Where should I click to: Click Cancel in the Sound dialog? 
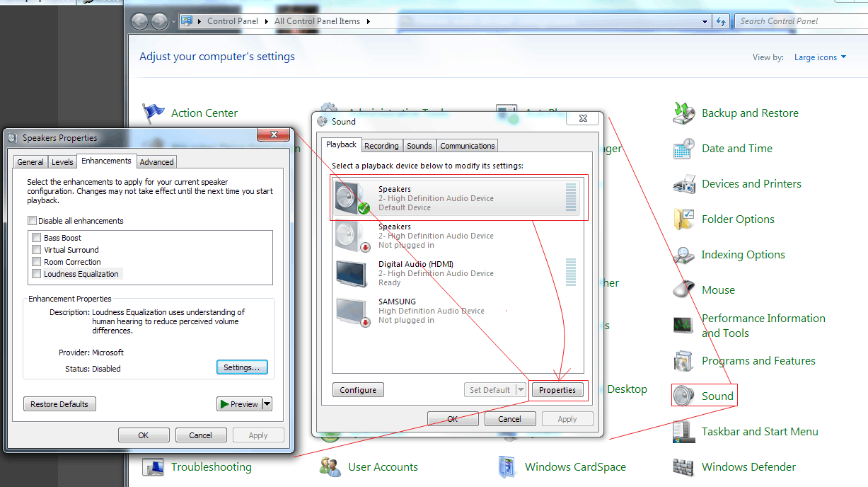click(510, 419)
